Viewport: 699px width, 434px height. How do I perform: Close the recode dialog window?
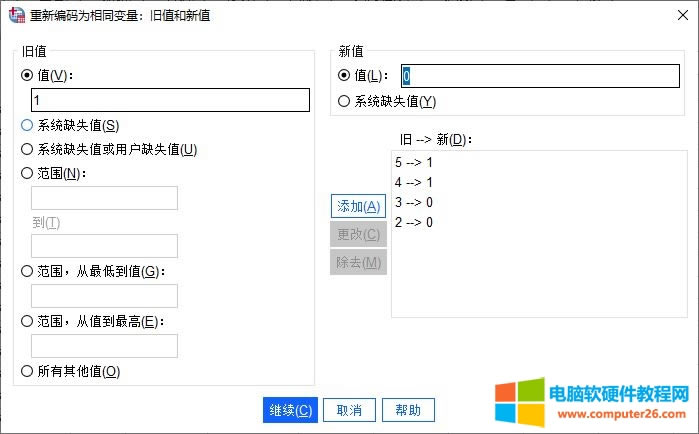point(675,16)
